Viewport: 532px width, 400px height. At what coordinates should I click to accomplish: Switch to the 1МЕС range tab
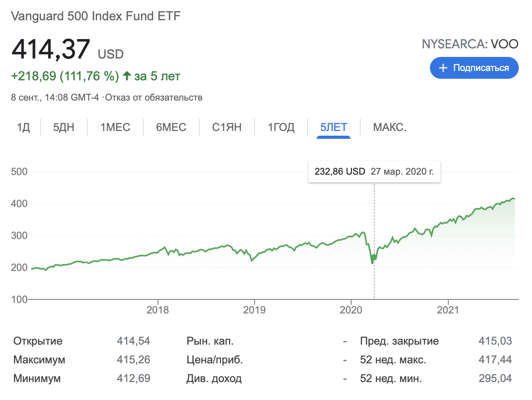click(x=115, y=127)
